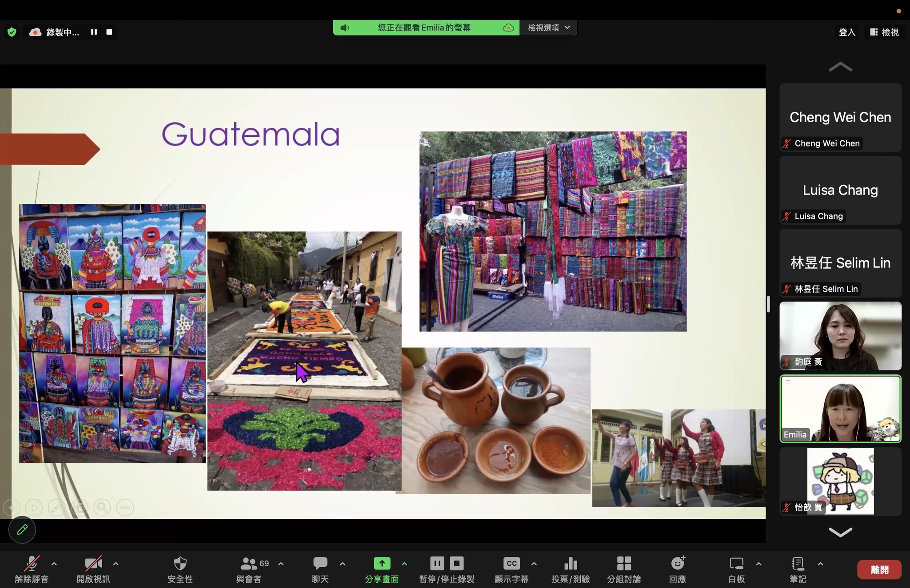Open the 安全性 security menu
This screenshot has width=910, height=588.
coord(180,569)
